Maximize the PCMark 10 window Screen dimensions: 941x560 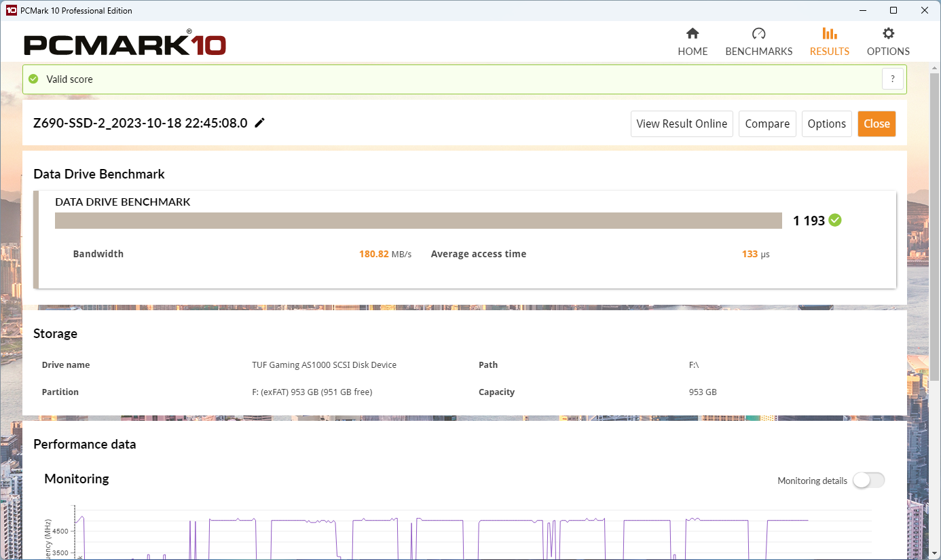(893, 10)
